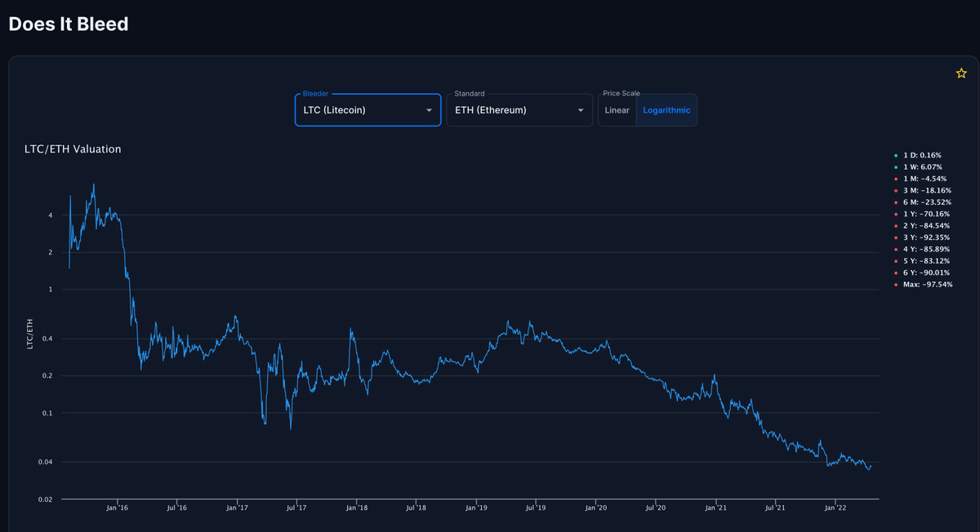Toggle the 5 Y: -83.12% legend item
980x532 pixels.
click(927, 261)
